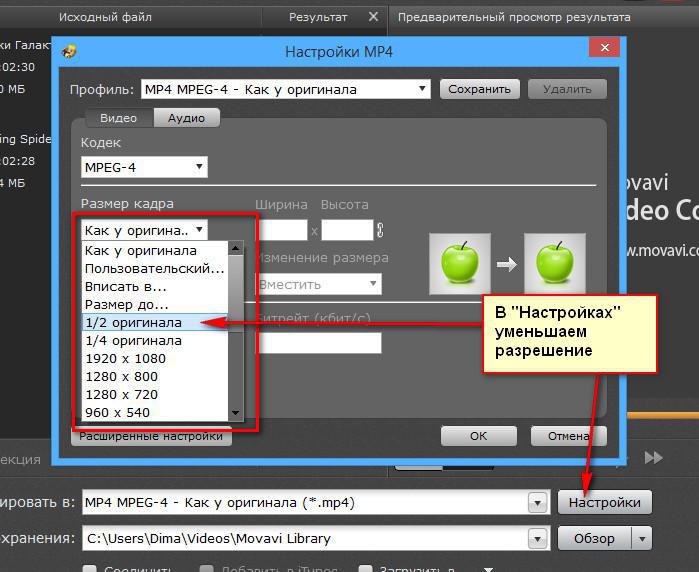This screenshot has width=699, height=572.
Task: Pick the 1920 x 1080 resolution
Action: click(x=155, y=358)
